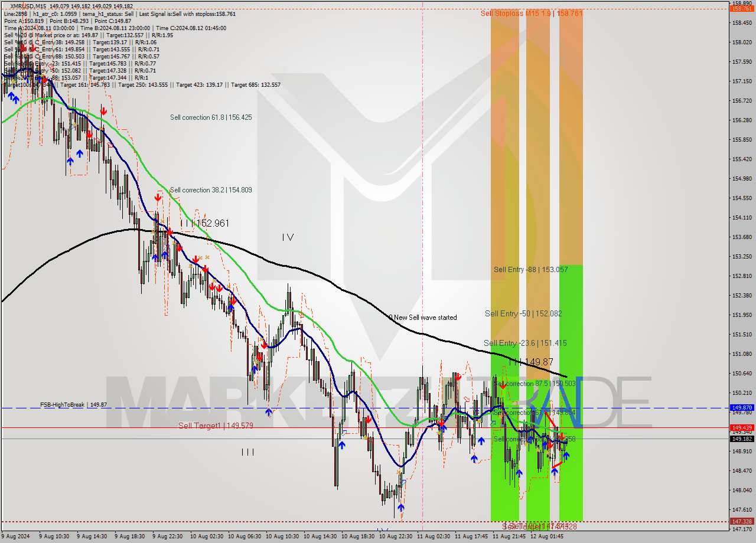Screen dimensions: 756x543
Task: Click the '12 Aug 01:45' time axis label
Action: [x=547, y=537]
